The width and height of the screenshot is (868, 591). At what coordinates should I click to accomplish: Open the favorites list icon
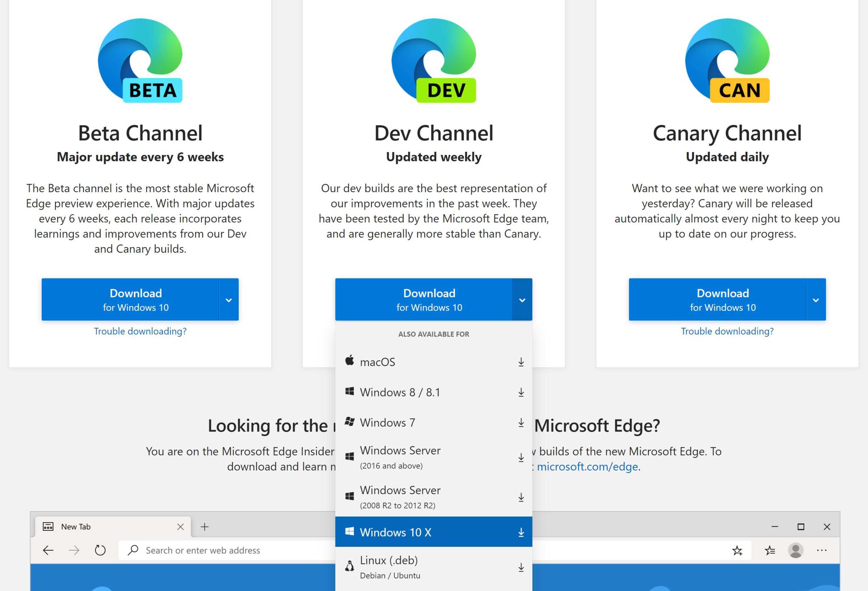click(770, 550)
